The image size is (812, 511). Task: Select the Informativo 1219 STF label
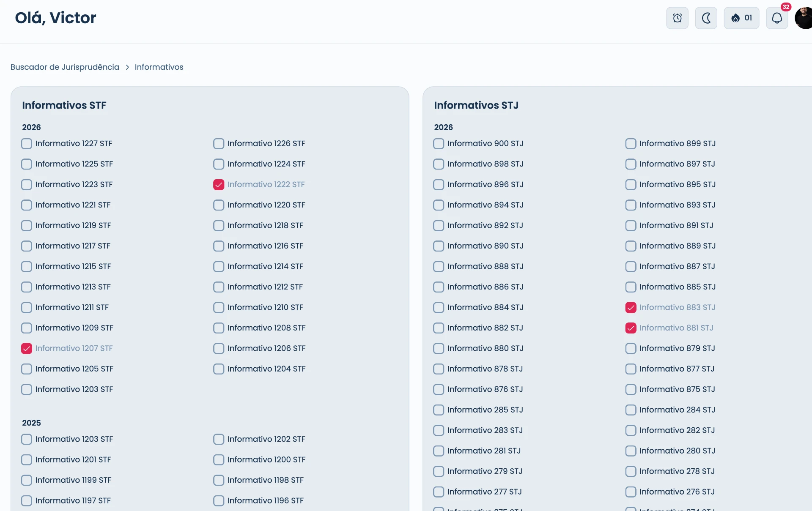pyautogui.click(x=73, y=226)
